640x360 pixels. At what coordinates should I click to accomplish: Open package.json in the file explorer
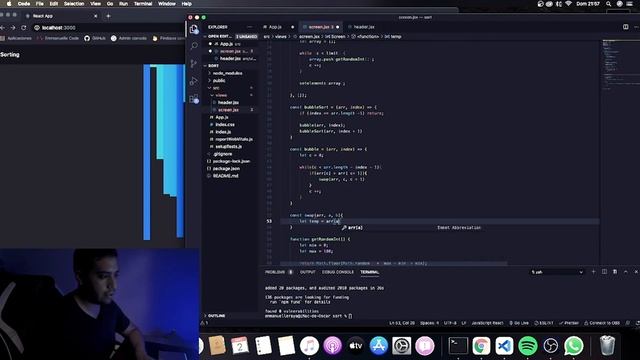tap(226, 169)
